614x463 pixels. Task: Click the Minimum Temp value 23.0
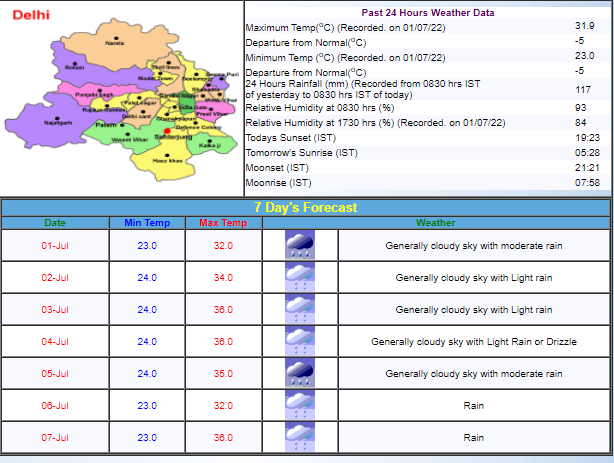(x=585, y=56)
